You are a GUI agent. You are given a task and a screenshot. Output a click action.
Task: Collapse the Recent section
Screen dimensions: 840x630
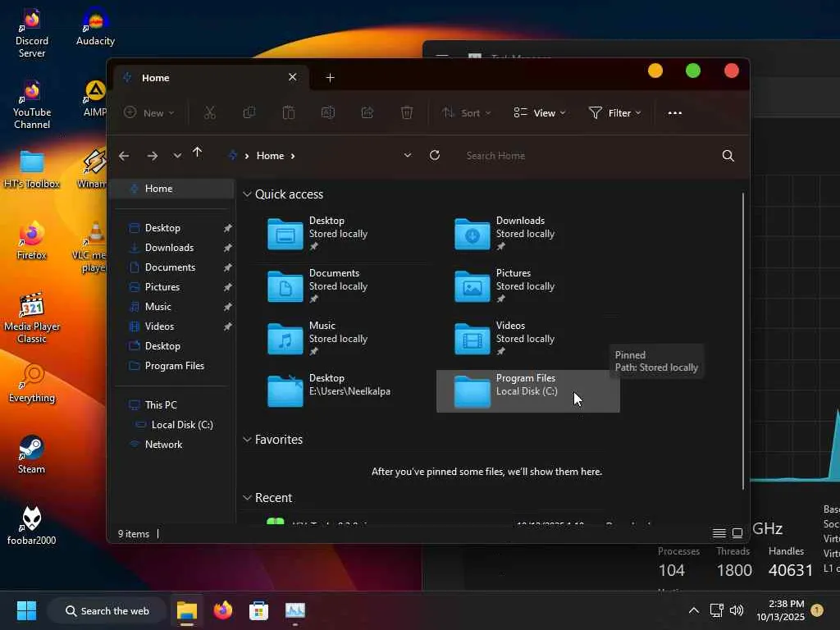247,498
